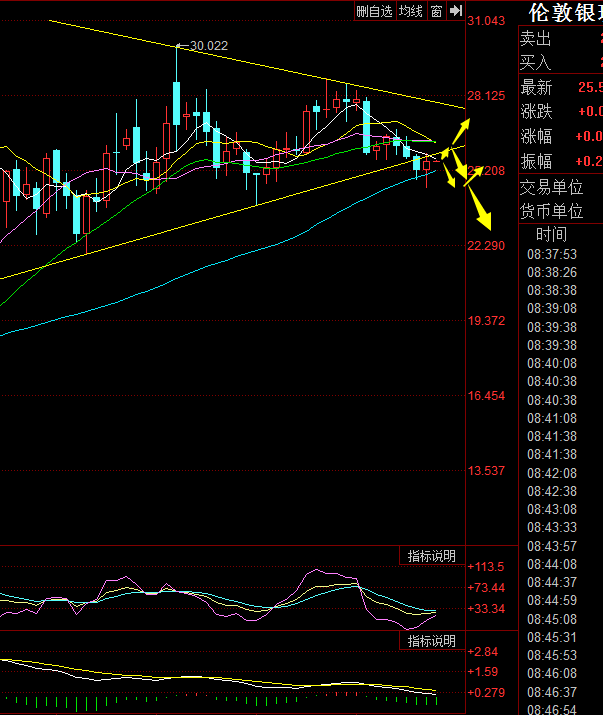
Task: Click the +1.59 MACD scale value
Action: (x=483, y=672)
